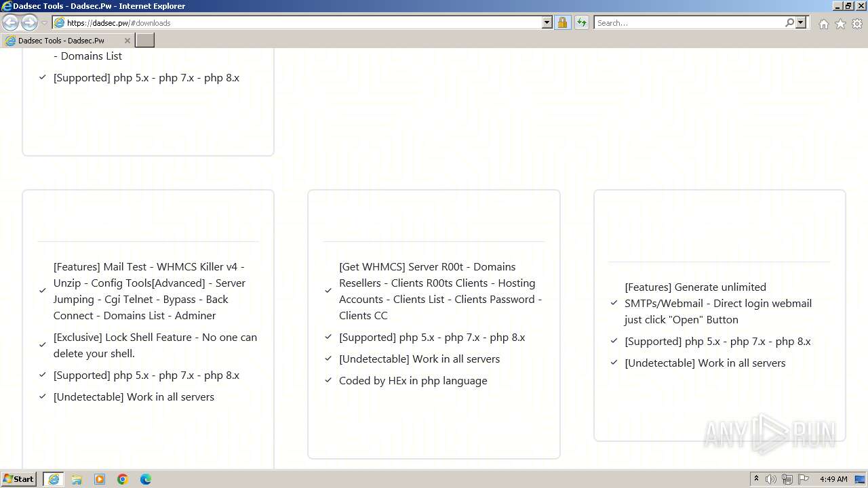Click the Show desktop button

pos(861,479)
